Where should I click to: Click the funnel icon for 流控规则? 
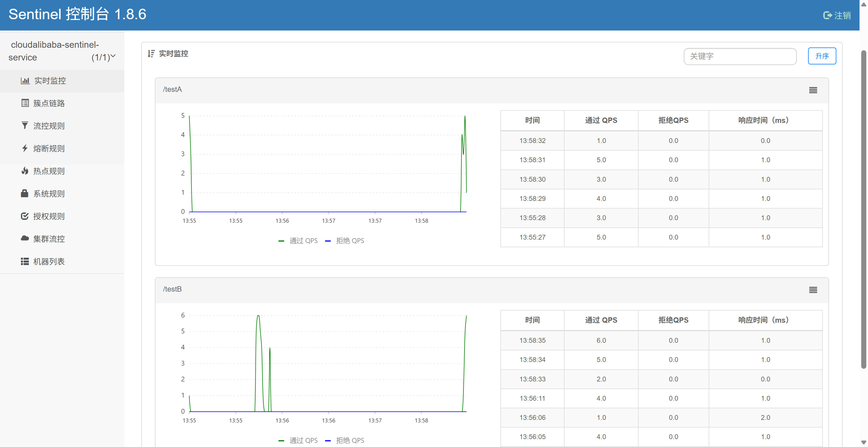click(25, 126)
